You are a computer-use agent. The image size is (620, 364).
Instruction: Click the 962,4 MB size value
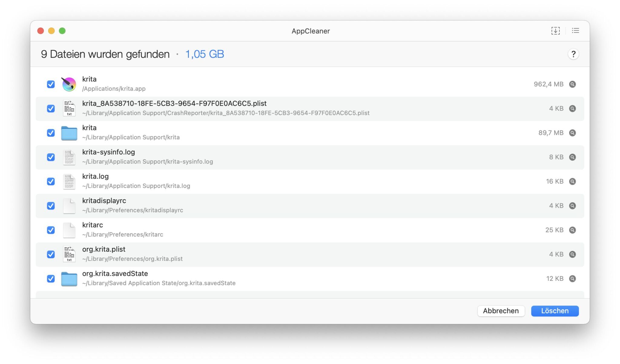tap(549, 84)
